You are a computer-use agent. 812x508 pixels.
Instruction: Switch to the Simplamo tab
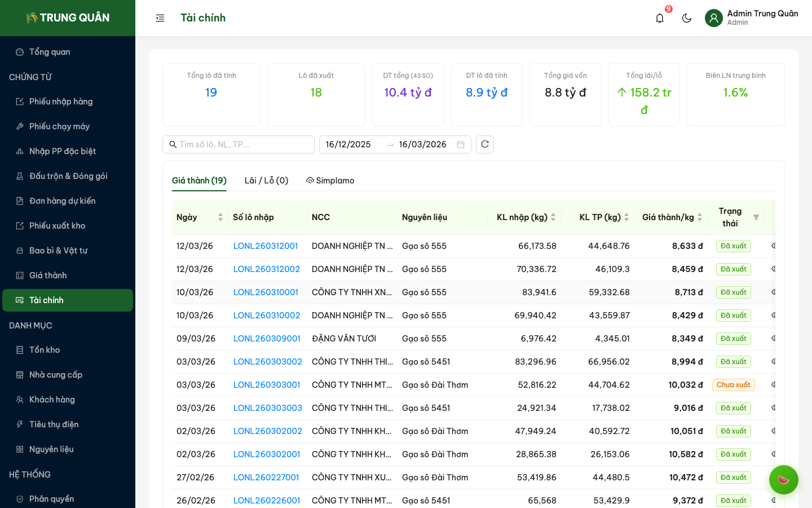(330, 181)
